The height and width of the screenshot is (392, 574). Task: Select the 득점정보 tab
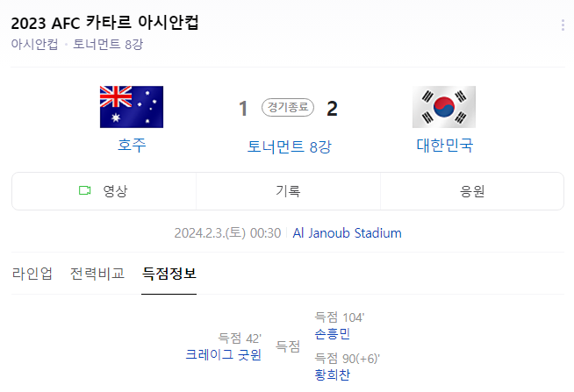click(169, 274)
